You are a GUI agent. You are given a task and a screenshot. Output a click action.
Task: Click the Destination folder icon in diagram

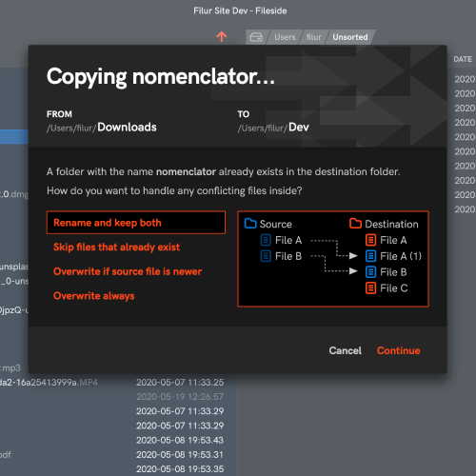[355, 224]
